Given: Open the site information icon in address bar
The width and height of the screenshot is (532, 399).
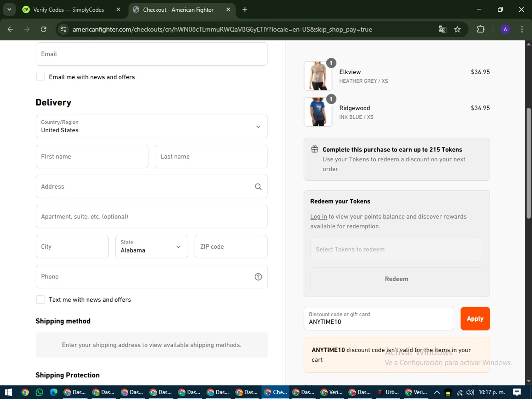Looking at the screenshot, I should 63,29.
